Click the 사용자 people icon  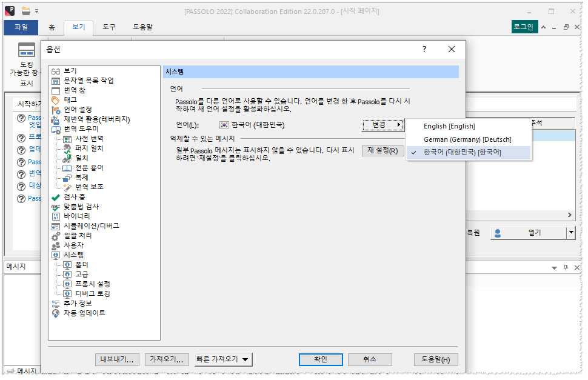(56, 246)
